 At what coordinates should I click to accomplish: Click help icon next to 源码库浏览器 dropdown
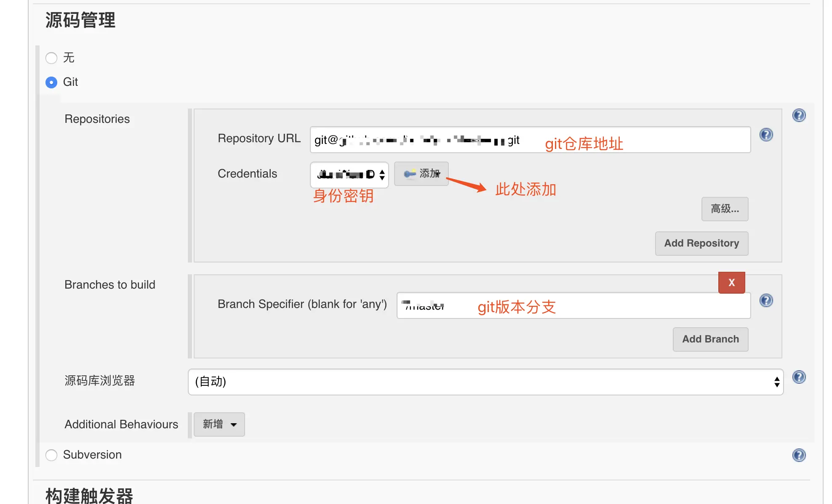[x=799, y=377]
